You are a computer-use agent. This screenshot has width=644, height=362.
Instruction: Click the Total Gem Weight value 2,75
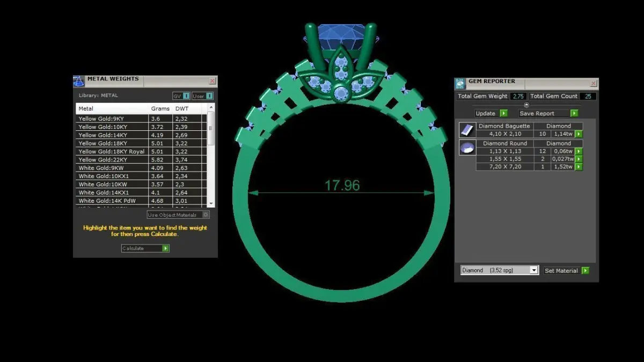click(x=518, y=96)
